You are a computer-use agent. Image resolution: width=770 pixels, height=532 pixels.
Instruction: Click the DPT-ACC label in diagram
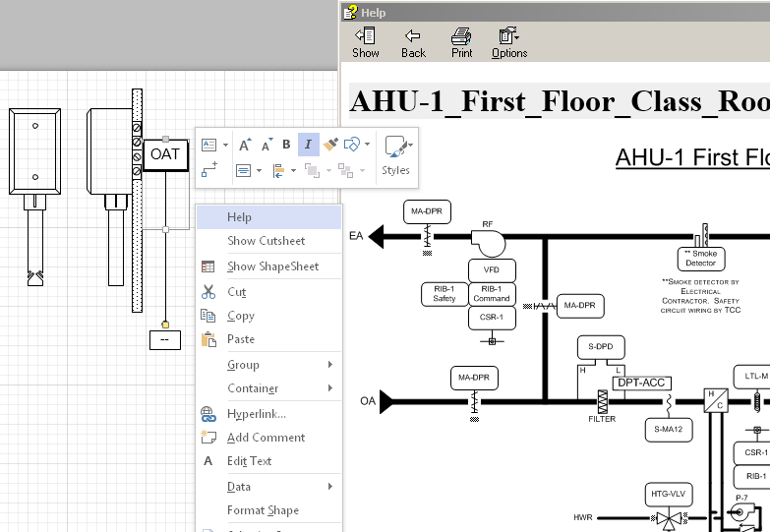point(641,383)
